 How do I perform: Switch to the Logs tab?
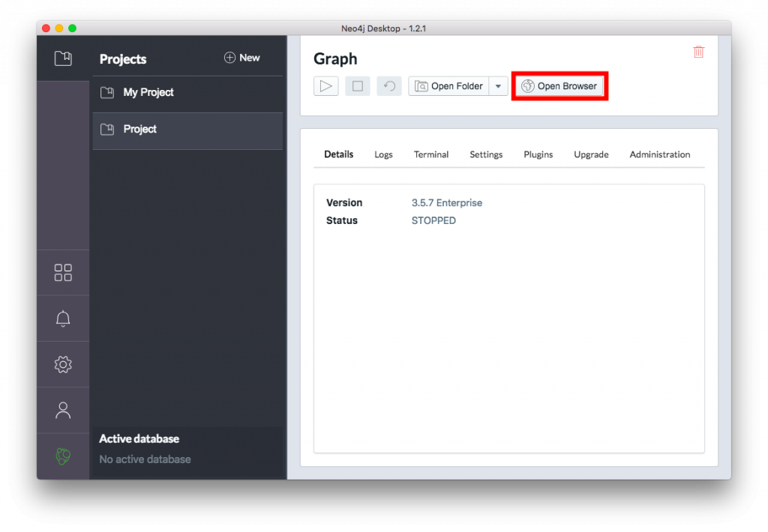(x=383, y=154)
